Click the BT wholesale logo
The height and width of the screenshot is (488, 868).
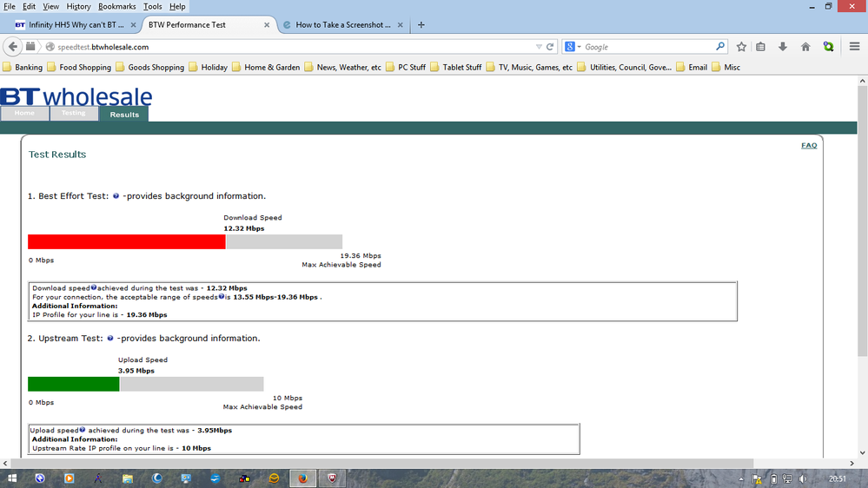coord(76,96)
